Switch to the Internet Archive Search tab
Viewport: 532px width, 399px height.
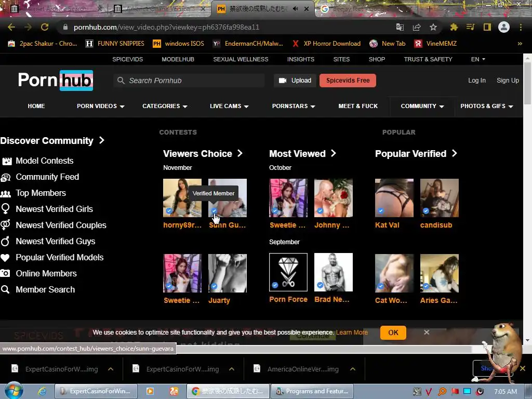56,9
